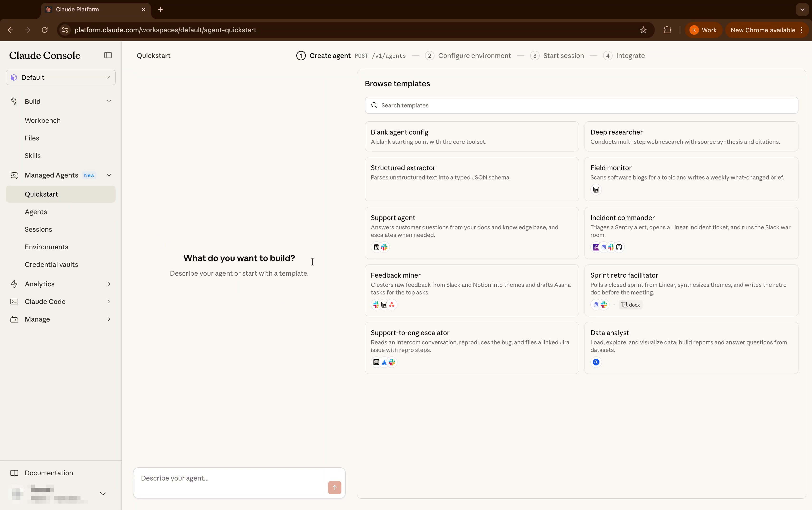Click the Asana icon in Feedback miner card
The image size is (812, 510).
392,305
